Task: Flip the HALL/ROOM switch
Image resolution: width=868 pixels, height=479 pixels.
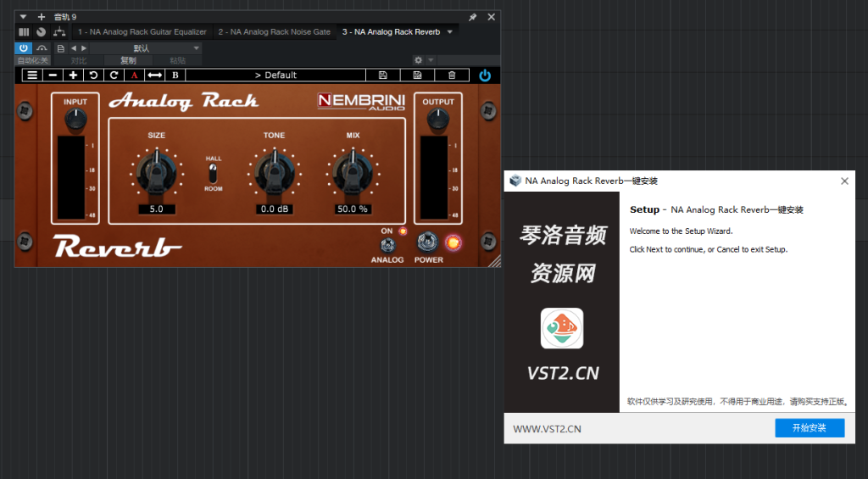Action: tap(213, 173)
